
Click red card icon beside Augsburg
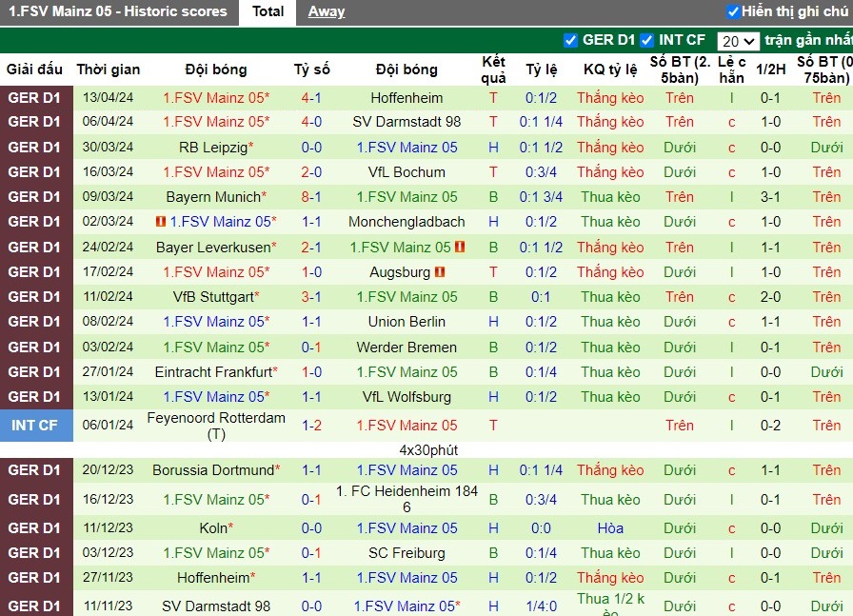tap(440, 271)
